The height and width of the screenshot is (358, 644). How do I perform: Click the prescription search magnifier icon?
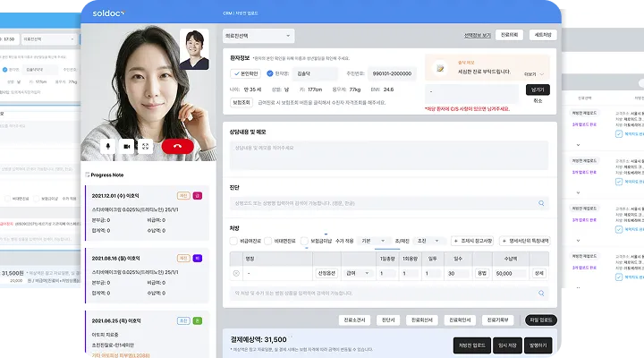(541, 293)
